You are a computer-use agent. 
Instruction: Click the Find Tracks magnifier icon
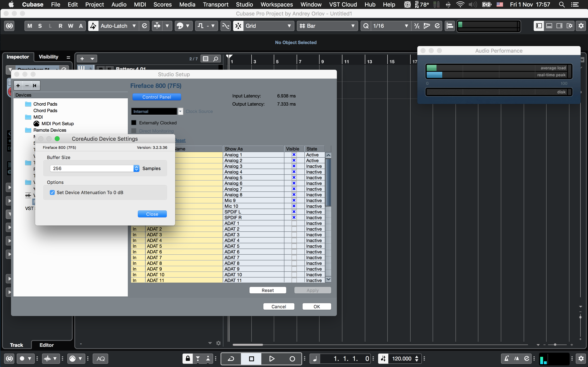coord(216,59)
